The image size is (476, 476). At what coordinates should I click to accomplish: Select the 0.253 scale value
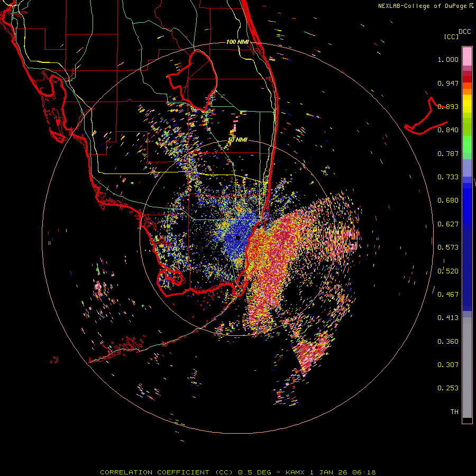[x=448, y=388]
